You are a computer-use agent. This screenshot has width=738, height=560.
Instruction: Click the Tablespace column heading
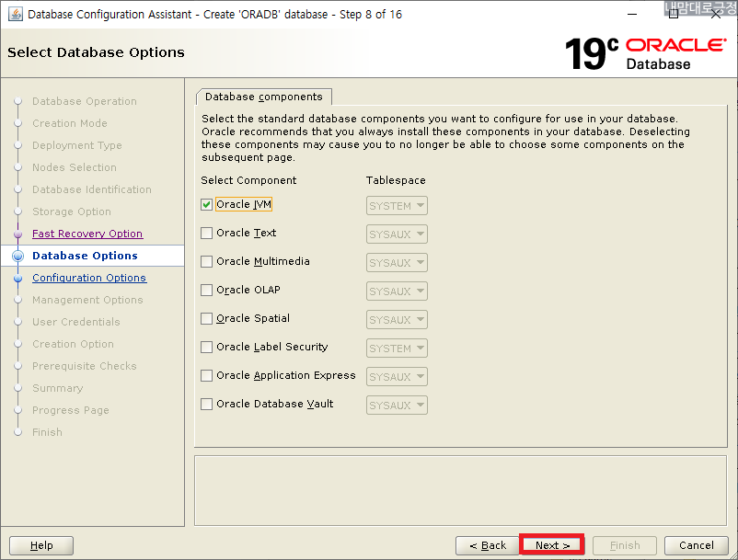(x=396, y=180)
